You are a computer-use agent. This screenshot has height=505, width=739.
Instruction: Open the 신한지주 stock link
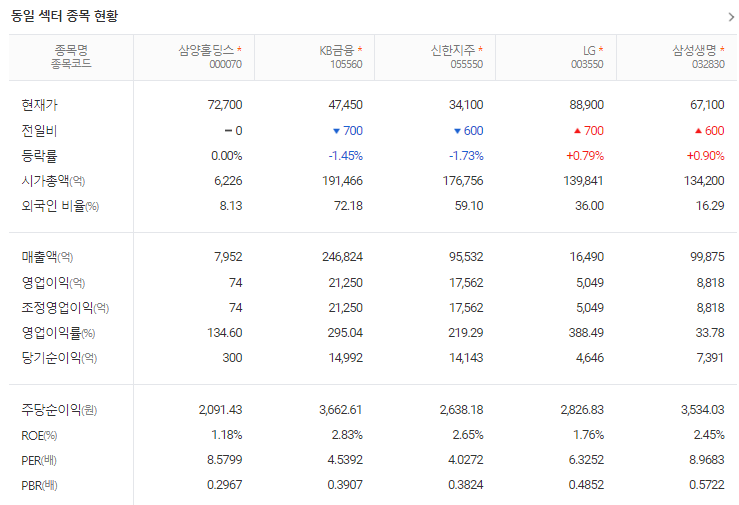pyautogui.click(x=453, y=50)
